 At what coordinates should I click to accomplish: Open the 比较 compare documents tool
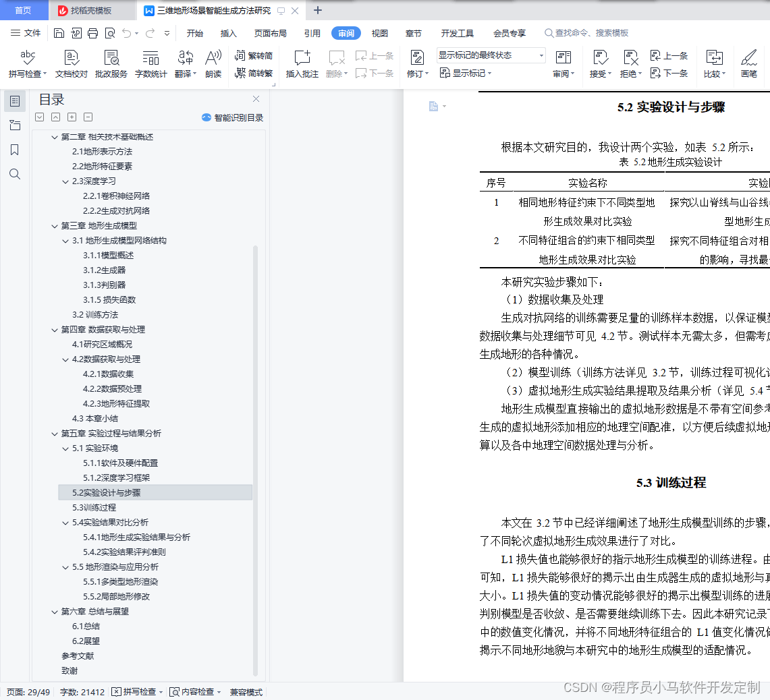[714, 64]
